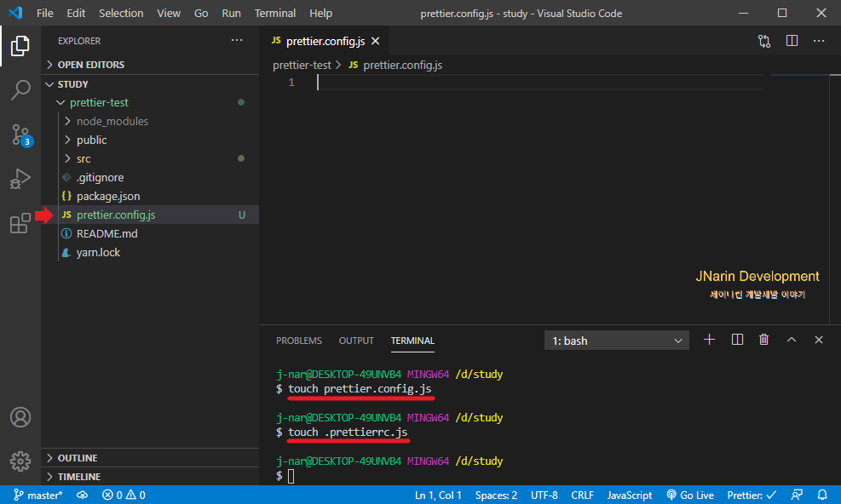Open package.json in the explorer
Image resolution: width=841 pixels, height=504 pixels.
pos(150,197)
